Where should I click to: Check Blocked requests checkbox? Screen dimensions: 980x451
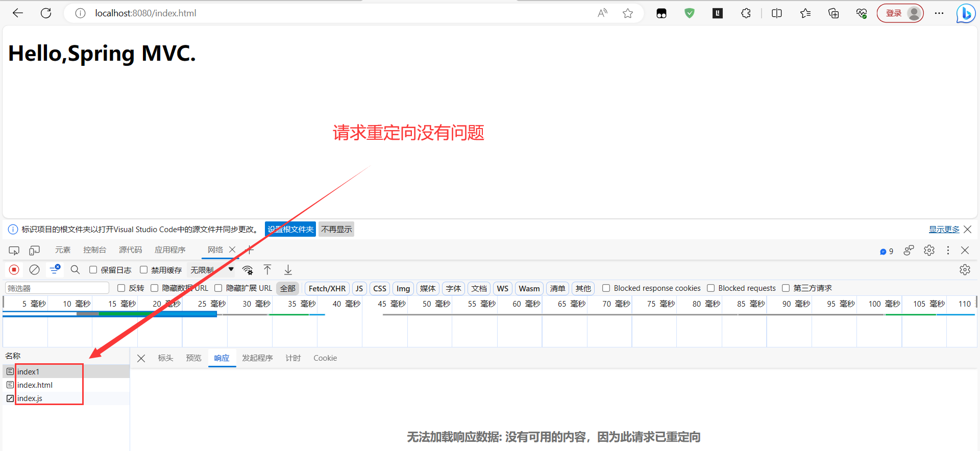tap(710, 288)
